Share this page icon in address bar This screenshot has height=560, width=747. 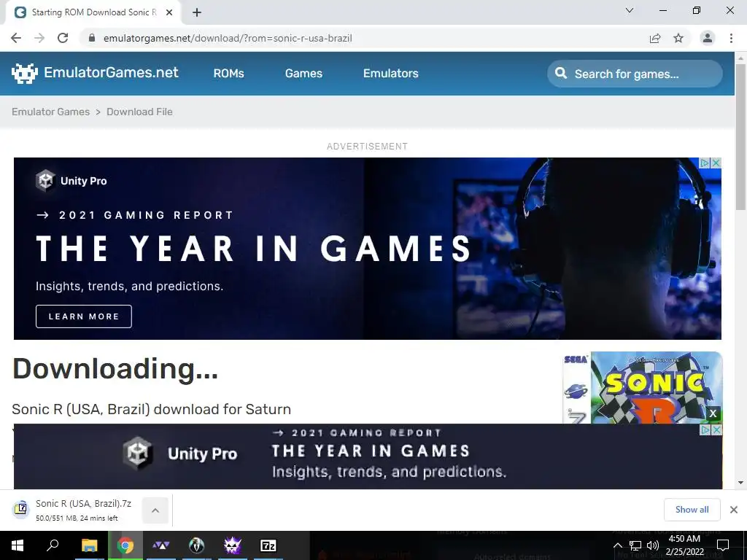[655, 38]
